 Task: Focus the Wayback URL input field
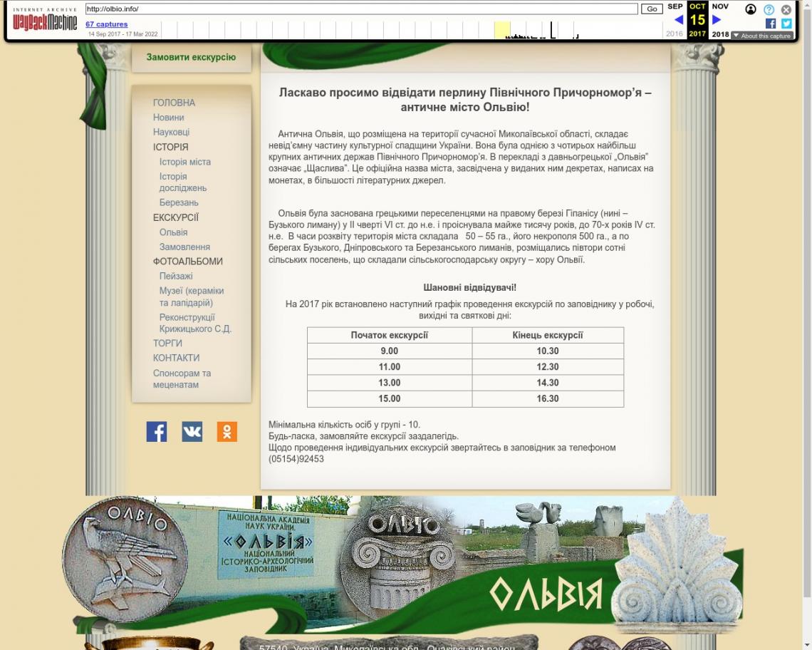[361, 9]
